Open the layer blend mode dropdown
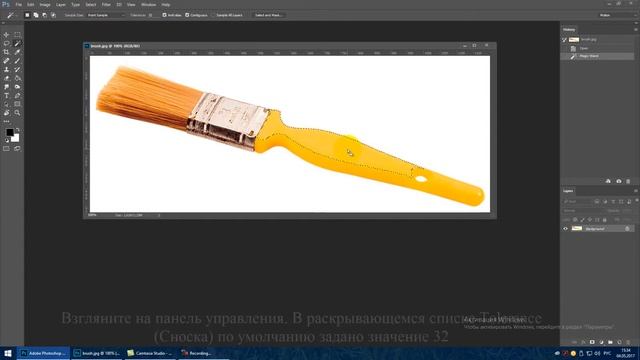 (583, 211)
